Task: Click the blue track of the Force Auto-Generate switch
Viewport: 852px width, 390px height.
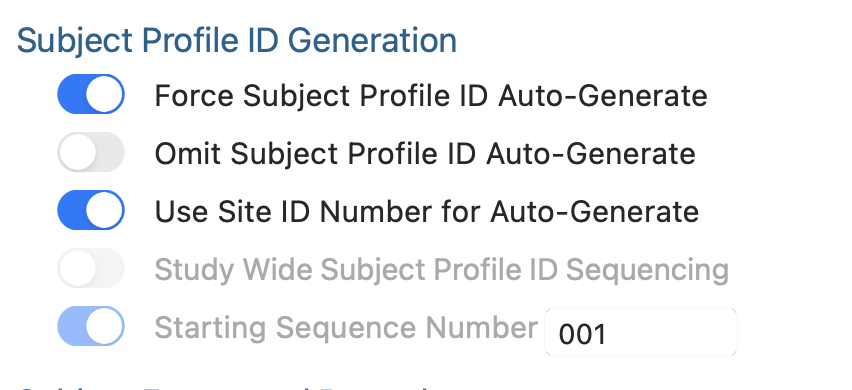Action: (x=71, y=94)
